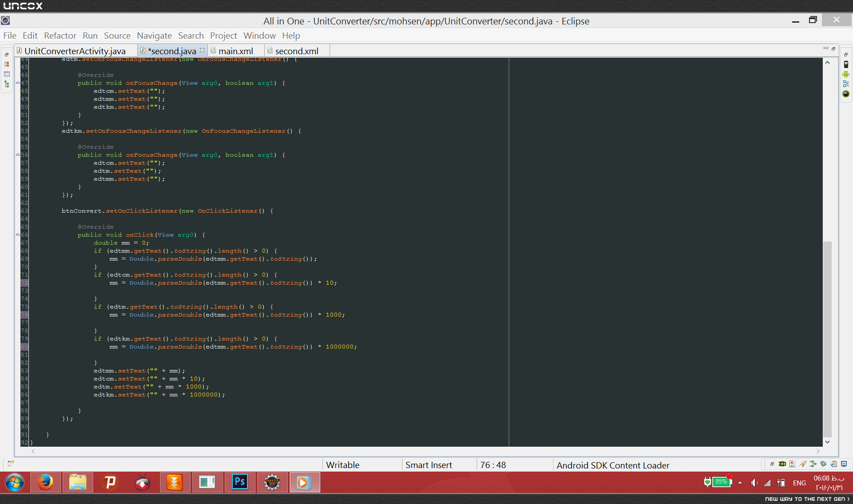Click the taskbar clock showing 06:08

pyautogui.click(x=829, y=483)
